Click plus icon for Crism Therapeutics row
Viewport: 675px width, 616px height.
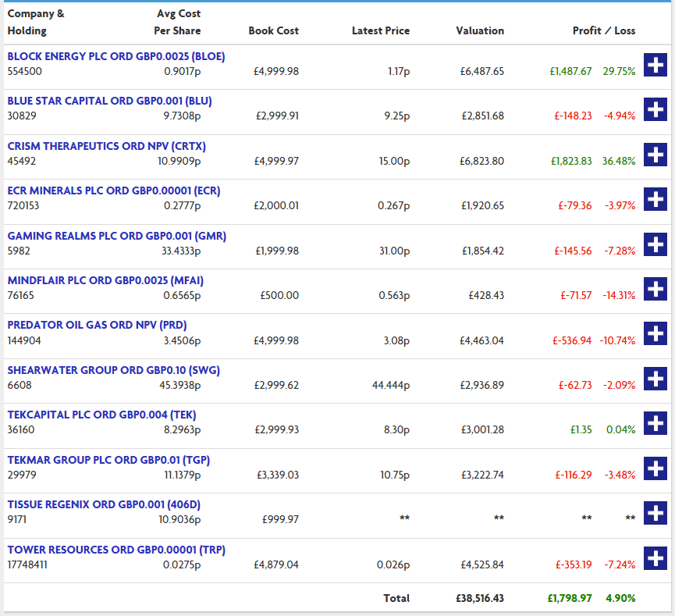point(655,155)
